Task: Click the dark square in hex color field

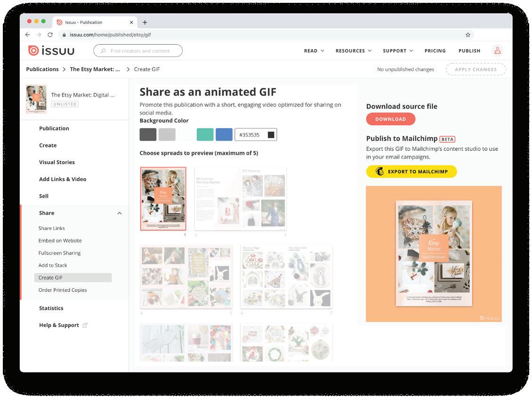Action: point(271,135)
